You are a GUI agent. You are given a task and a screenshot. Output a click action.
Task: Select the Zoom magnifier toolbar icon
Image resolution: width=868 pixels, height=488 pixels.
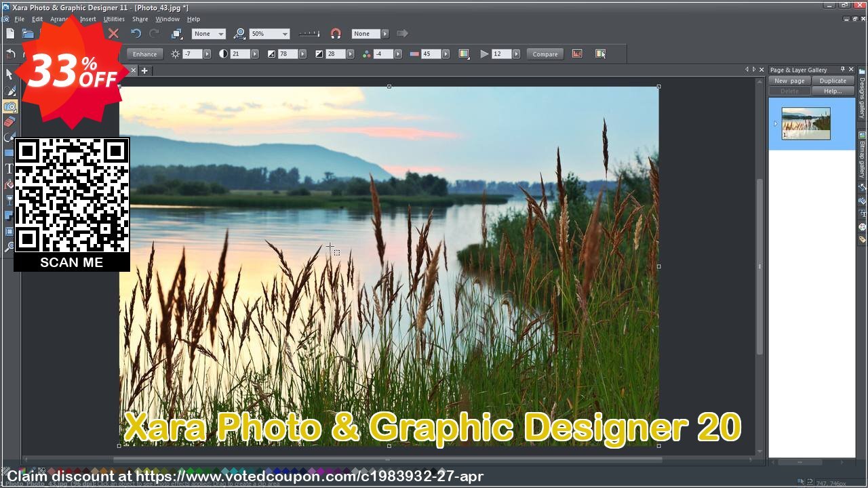[x=239, y=33]
